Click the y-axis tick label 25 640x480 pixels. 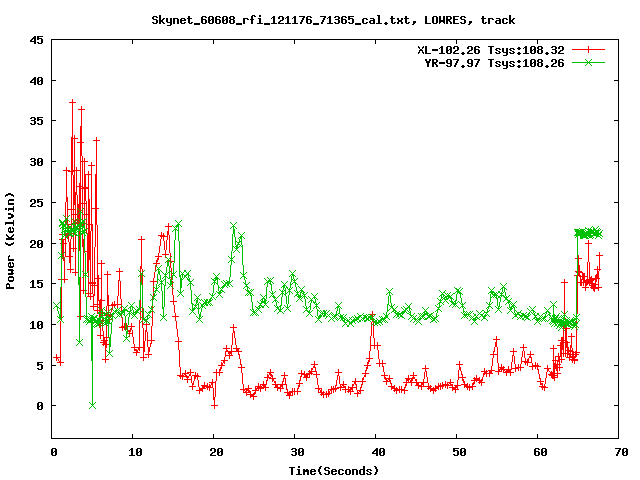(36, 203)
